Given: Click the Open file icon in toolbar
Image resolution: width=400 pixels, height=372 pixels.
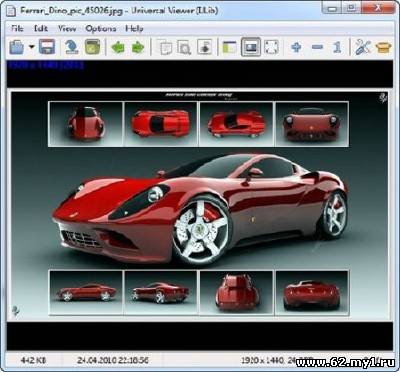Looking at the screenshot, I should [x=17, y=47].
